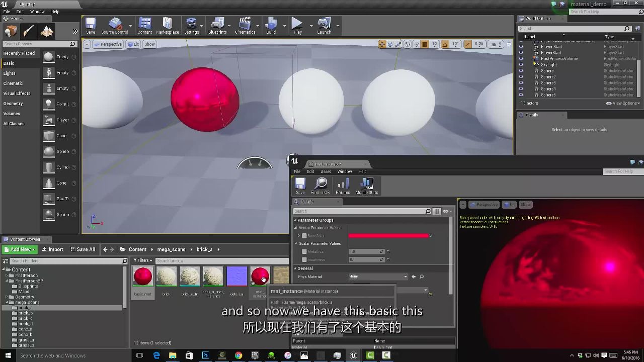Open Cinematics toolbar button
Viewport: 644px width, 362px height.
(245, 26)
